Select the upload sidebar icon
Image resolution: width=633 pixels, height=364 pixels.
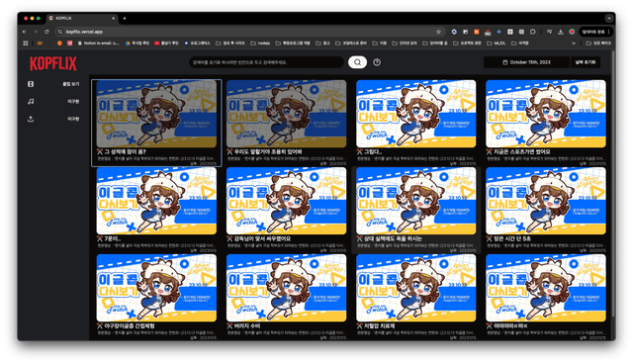pos(31,119)
